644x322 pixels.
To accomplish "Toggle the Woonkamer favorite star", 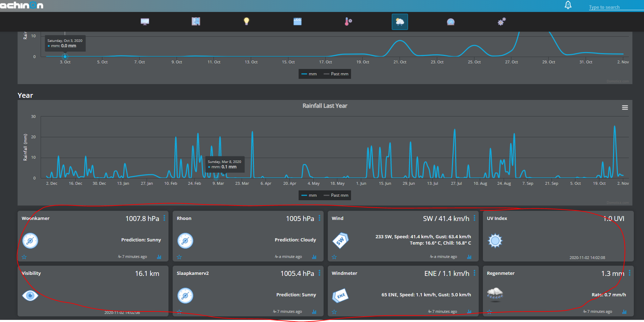I will (x=24, y=257).
